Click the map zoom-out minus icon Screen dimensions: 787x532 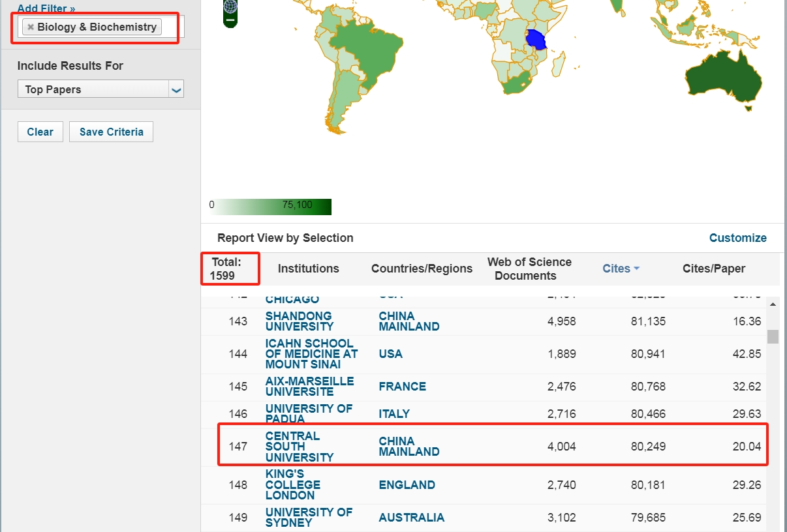coord(230,21)
